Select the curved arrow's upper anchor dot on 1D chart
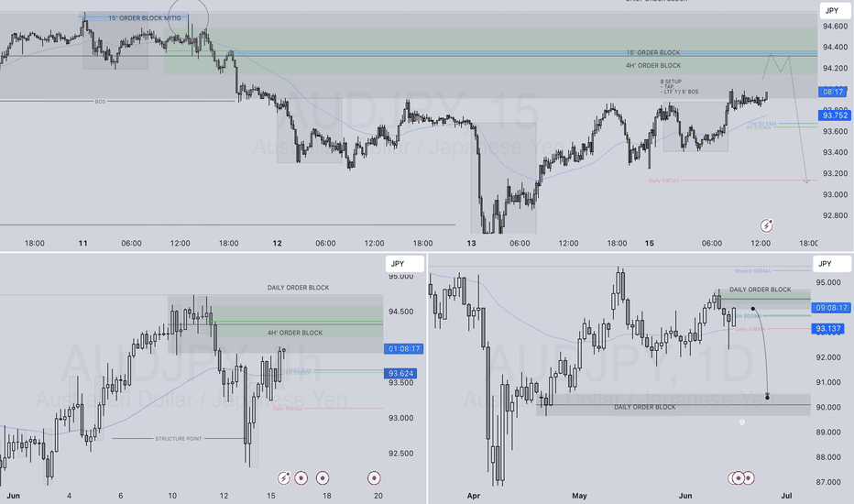854x504 pixels. click(752, 309)
